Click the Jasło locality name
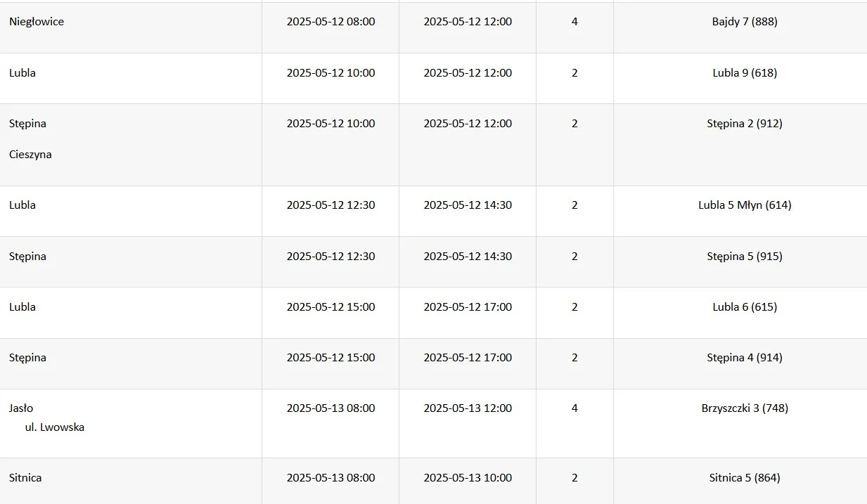 (21, 408)
